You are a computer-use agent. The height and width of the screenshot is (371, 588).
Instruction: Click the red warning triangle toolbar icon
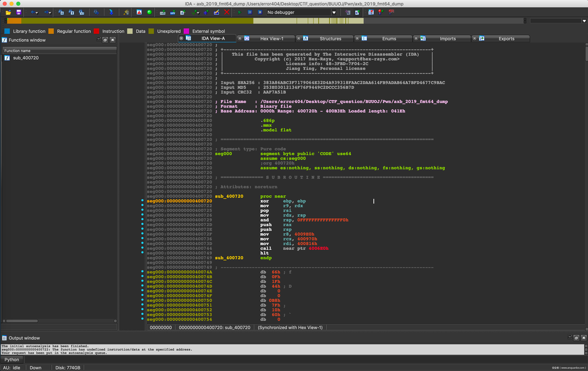139,12
